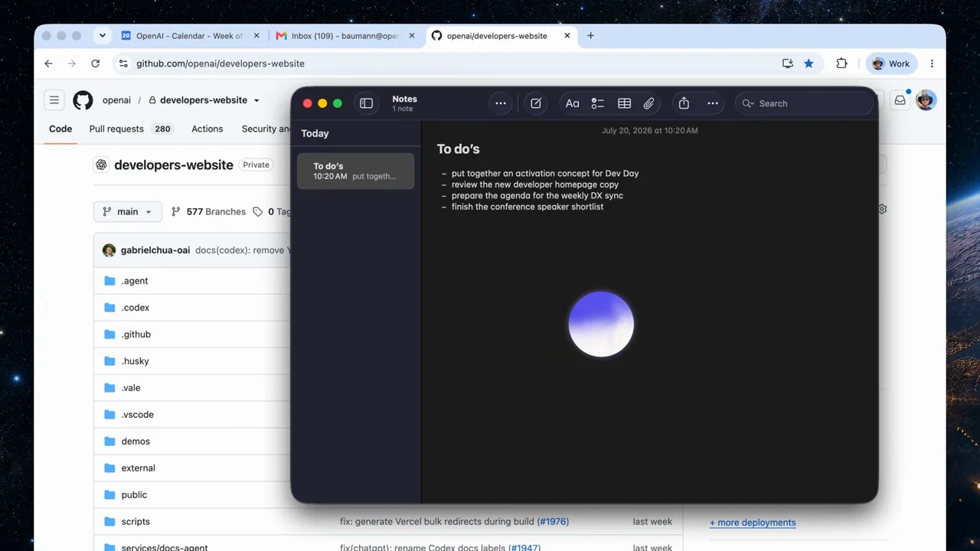This screenshot has width=980, height=551.
Task: Create a new note with compose icon
Action: click(x=536, y=103)
